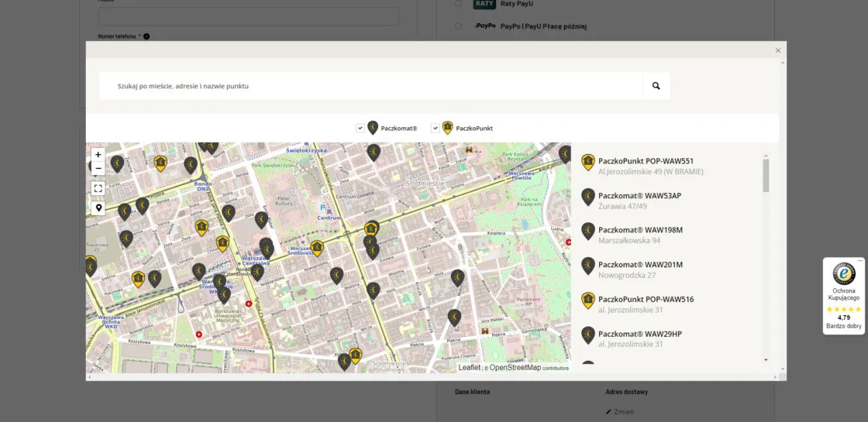Click the point list scroll-up arrow
The image size is (868, 422).
coord(766,156)
